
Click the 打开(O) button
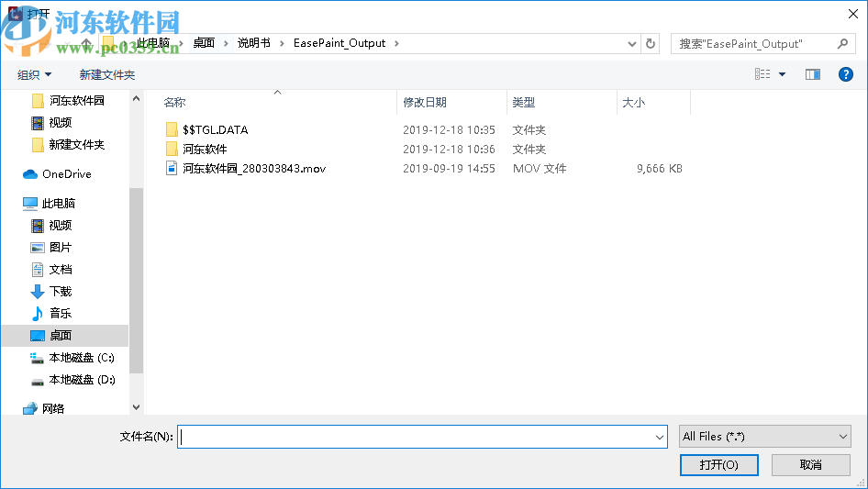(x=719, y=464)
